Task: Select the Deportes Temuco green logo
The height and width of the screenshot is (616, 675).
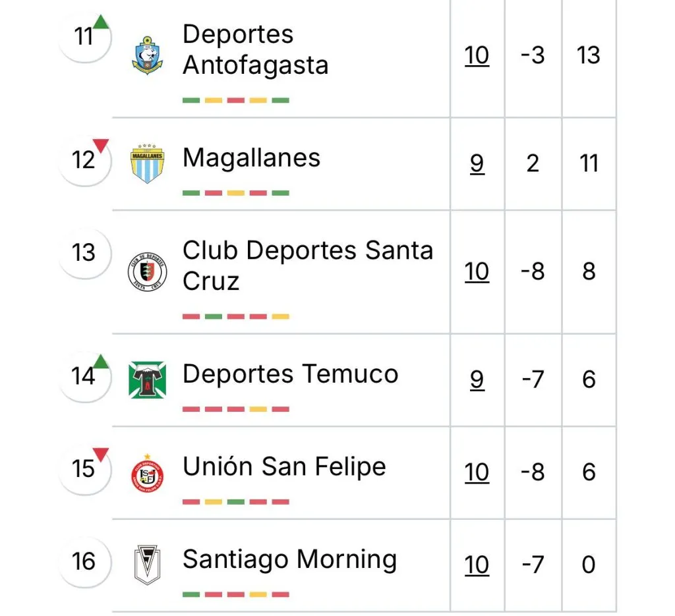Action: pyautogui.click(x=147, y=379)
